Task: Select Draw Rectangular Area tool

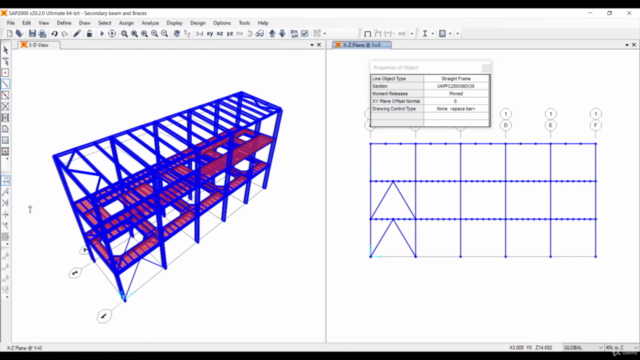Action: [x=5, y=140]
